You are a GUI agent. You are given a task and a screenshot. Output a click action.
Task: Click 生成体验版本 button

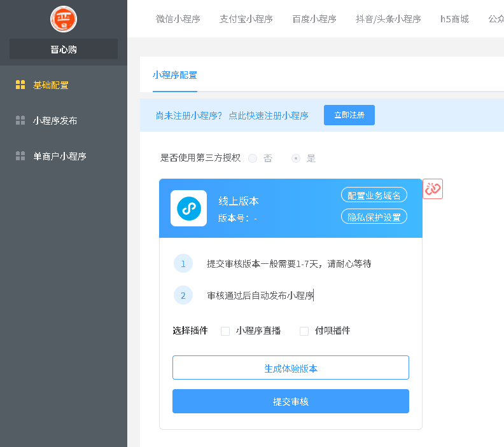(291, 368)
